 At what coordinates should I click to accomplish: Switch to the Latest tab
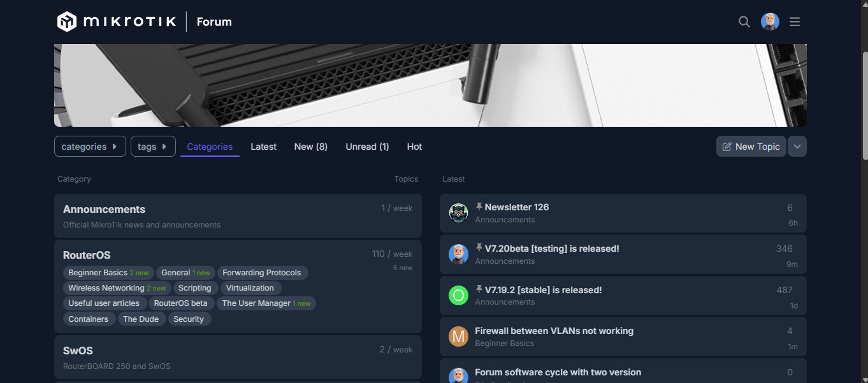(x=263, y=147)
